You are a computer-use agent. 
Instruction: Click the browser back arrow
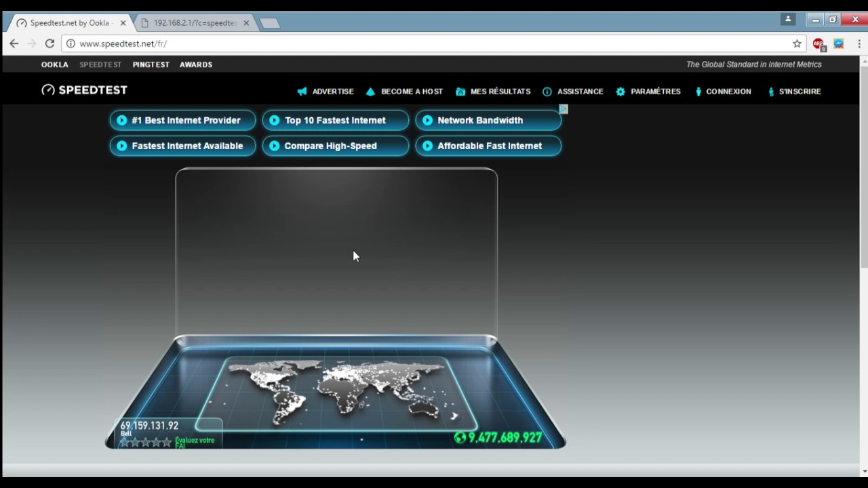point(14,43)
